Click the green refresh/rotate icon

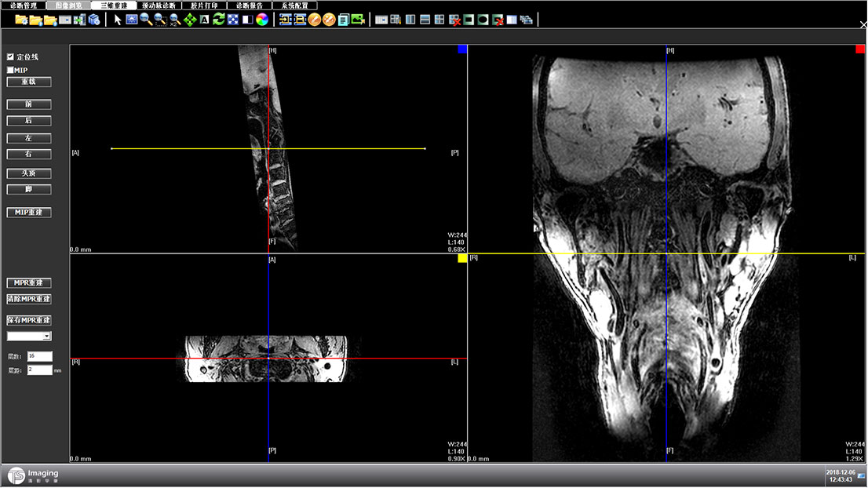point(219,20)
